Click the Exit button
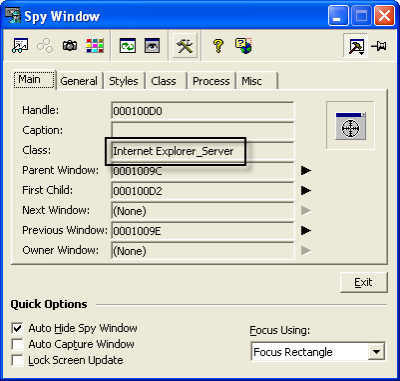The image size is (400, 381). pyautogui.click(x=364, y=283)
